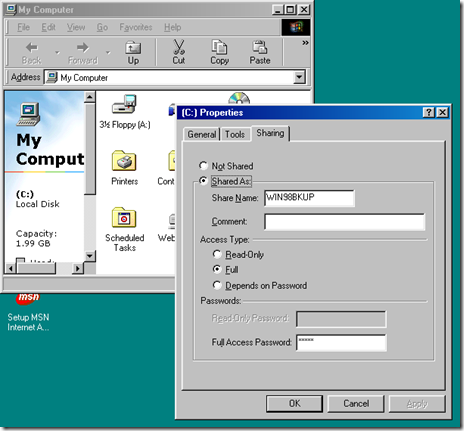Select the Not Shared radio button
This screenshot has width=464, height=431.
(203, 165)
